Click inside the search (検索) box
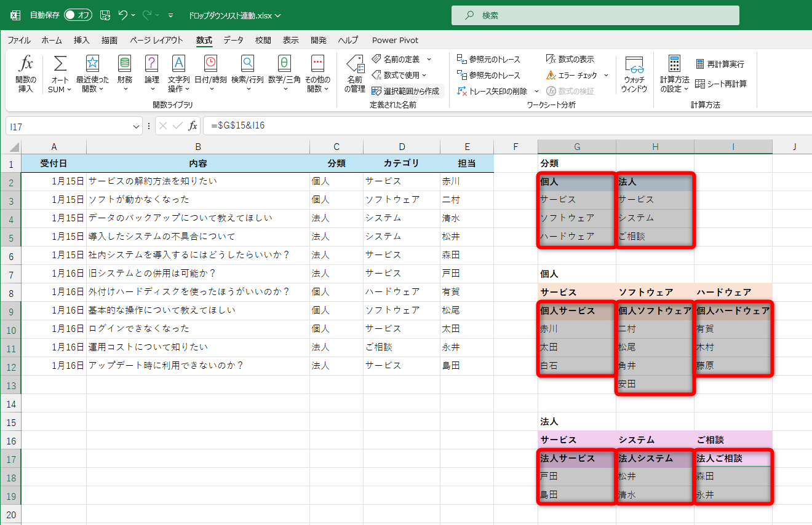This screenshot has height=525, width=812. tap(595, 15)
